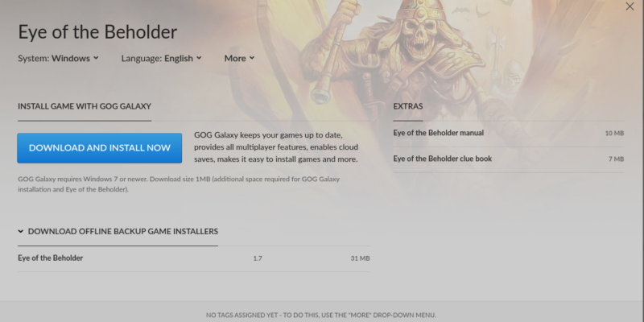Viewport: 644px width, 322px height.
Task: Open the Language: English dropdown
Action: [x=162, y=58]
